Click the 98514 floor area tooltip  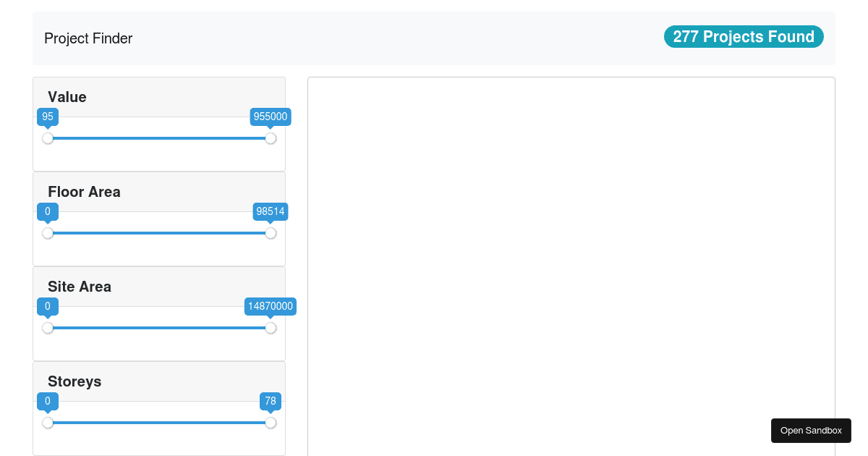pos(271,211)
